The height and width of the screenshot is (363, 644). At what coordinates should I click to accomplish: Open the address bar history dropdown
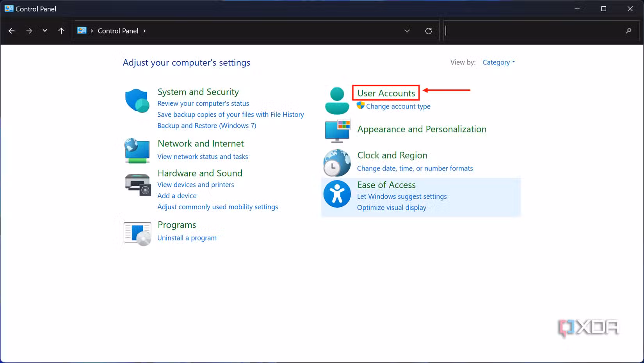407,31
